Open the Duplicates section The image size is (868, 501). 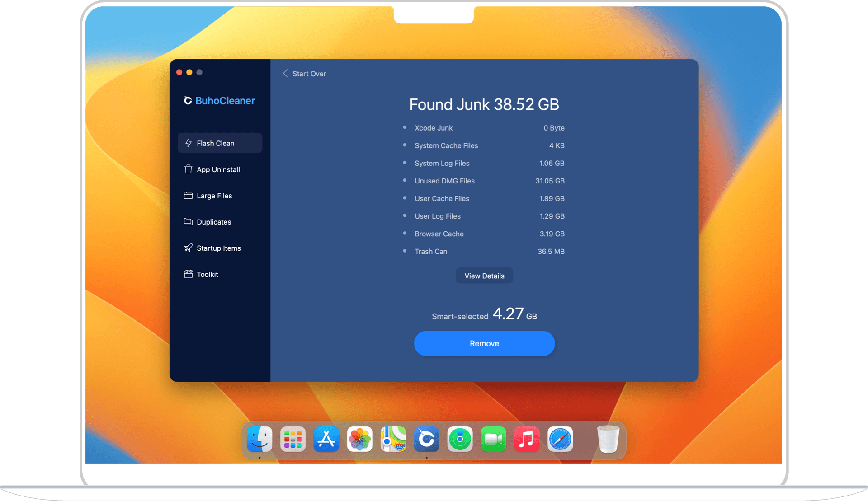pos(220,222)
